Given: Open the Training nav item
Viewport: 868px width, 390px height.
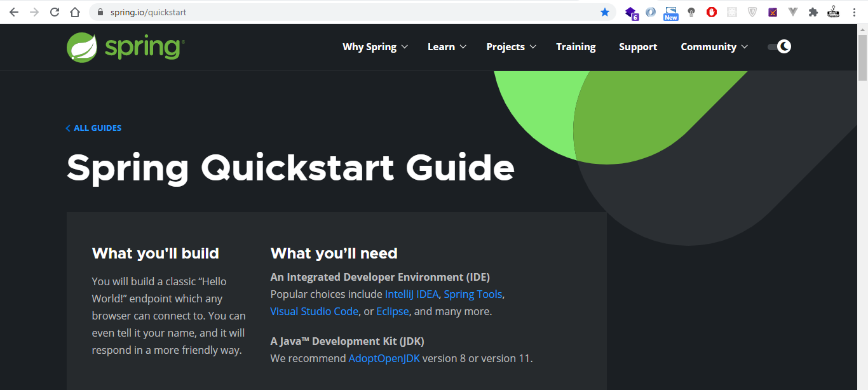Looking at the screenshot, I should [576, 47].
